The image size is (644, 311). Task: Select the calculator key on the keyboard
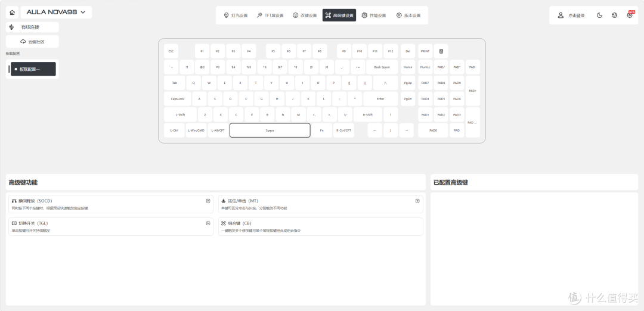tap(441, 51)
